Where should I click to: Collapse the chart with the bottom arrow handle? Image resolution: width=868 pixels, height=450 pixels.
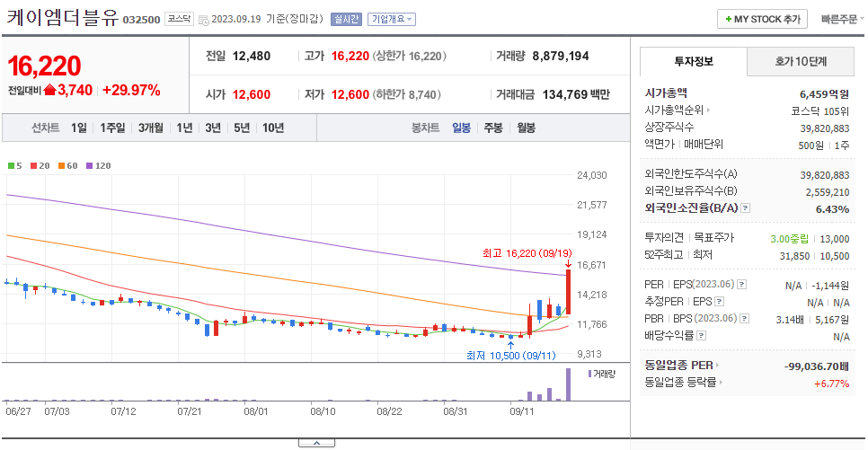pyautogui.click(x=316, y=443)
